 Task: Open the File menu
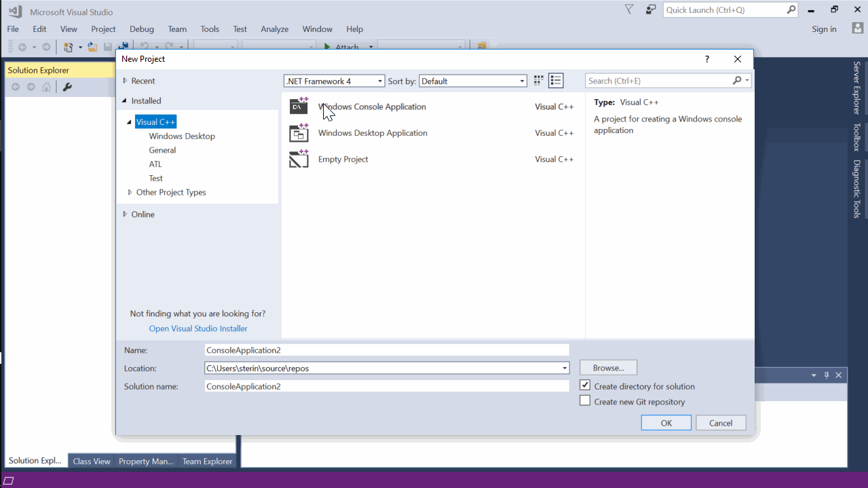[13, 29]
